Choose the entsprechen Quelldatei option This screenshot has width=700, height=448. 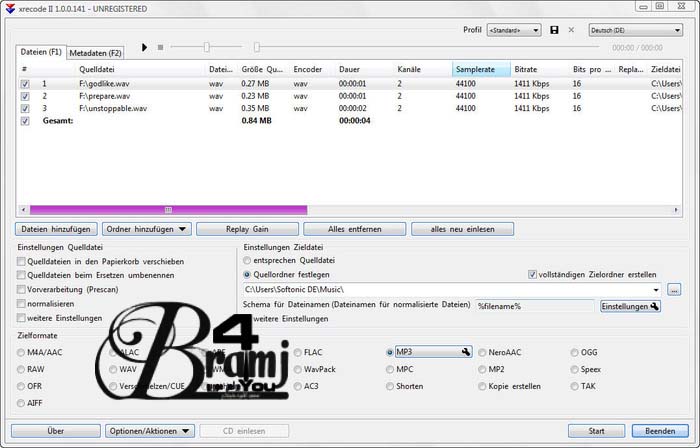pyautogui.click(x=248, y=260)
